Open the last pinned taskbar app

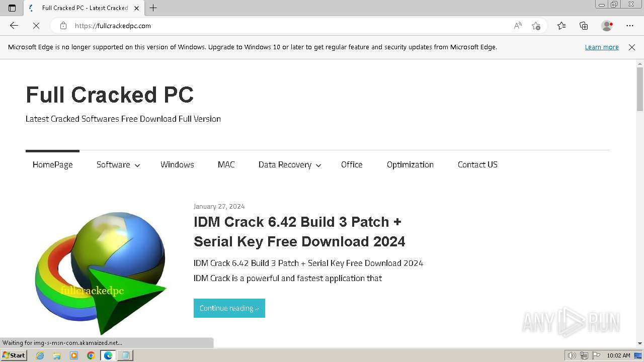[x=125, y=355]
